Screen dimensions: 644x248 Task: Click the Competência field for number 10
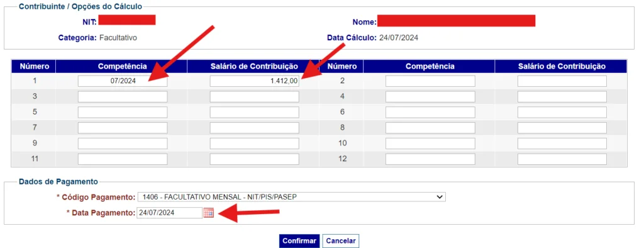pyautogui.click(x=430, y=144)
